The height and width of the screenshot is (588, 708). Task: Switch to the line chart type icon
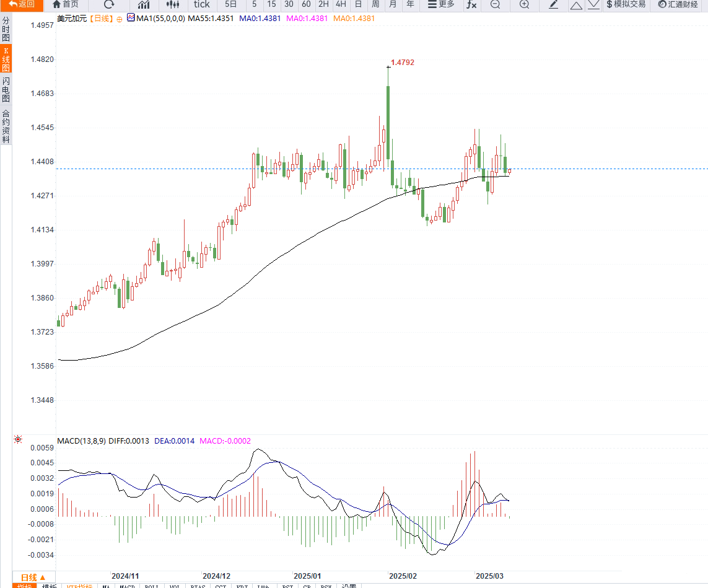[144, 4]
